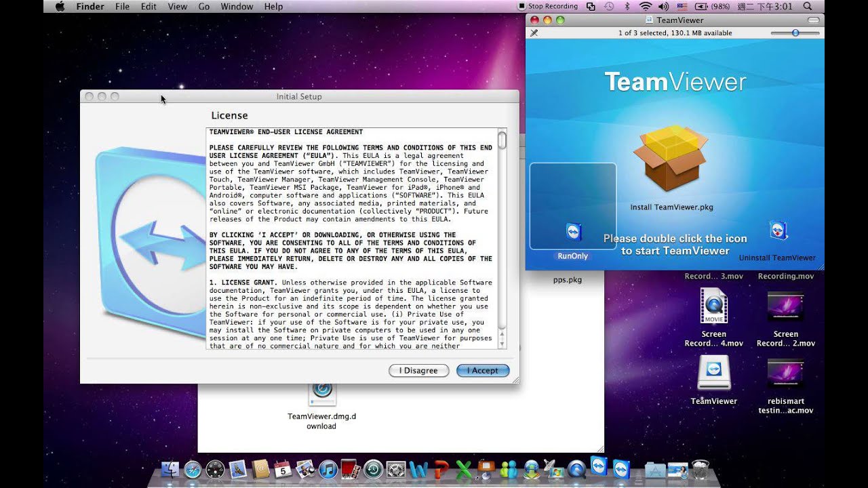This screenshot has width=868, height=488.
Task: Select the Uninstall TeamViewer icon
Action: (778, 230)
